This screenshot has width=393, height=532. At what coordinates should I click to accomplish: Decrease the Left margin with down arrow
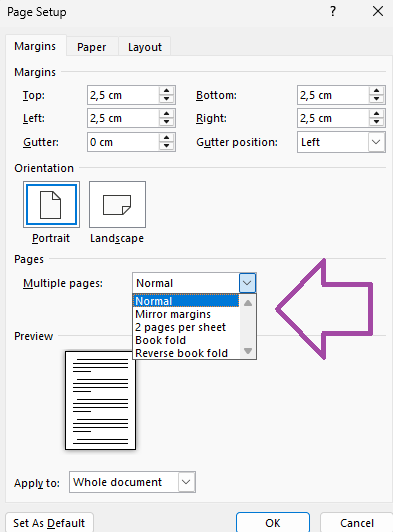coord(166,122)
